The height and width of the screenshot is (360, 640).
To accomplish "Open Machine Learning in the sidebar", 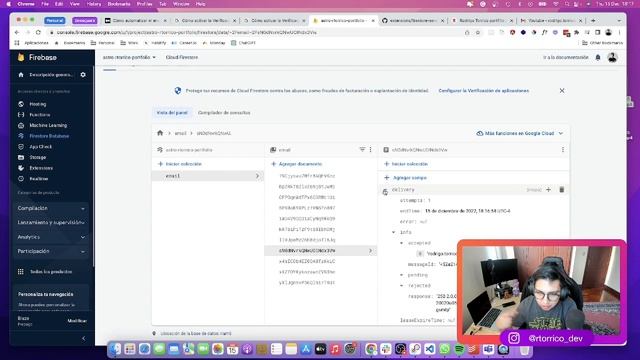I will pyautogui.click(x=48, y=125).
